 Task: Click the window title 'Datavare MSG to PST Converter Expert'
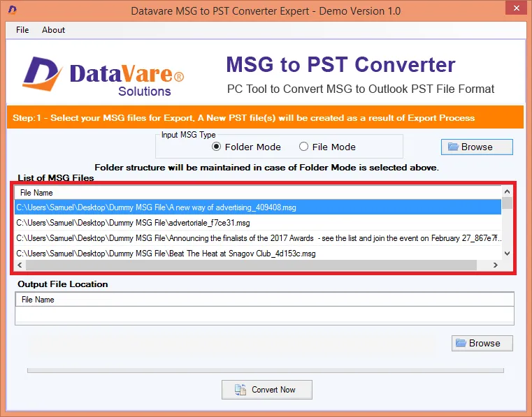[266, 11]
